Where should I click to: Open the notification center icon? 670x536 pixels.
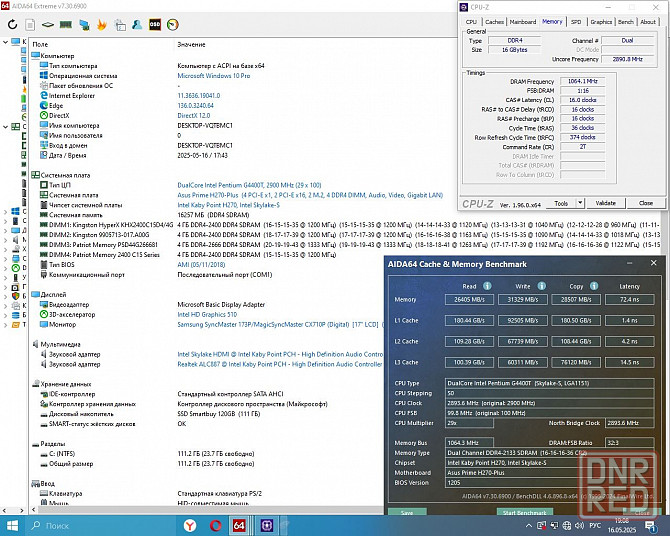point(651,526)
